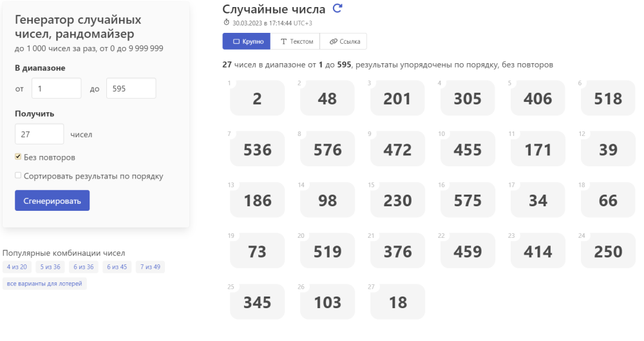Switch to the Текстом view tab
The image size is (644, 341).
coord(296,41)
